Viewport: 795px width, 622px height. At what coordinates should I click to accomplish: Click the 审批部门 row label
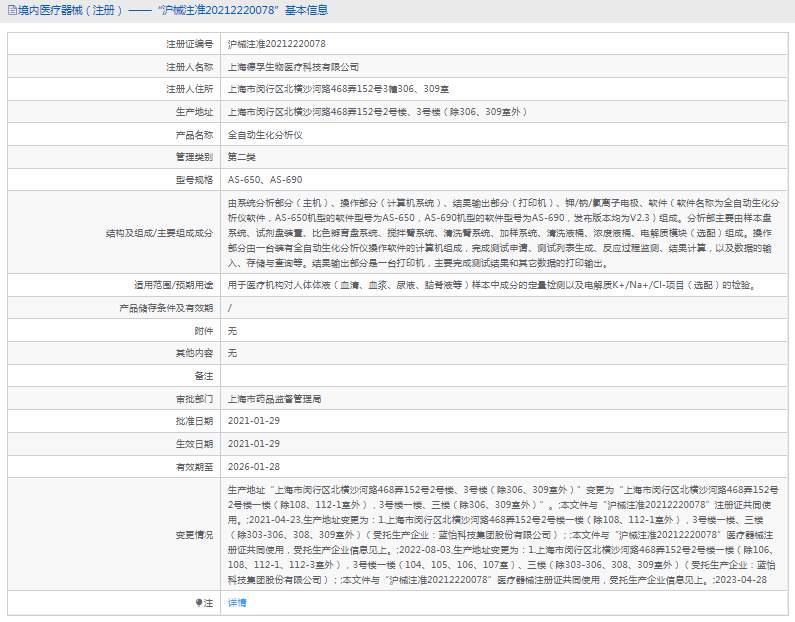click(195, 399)
